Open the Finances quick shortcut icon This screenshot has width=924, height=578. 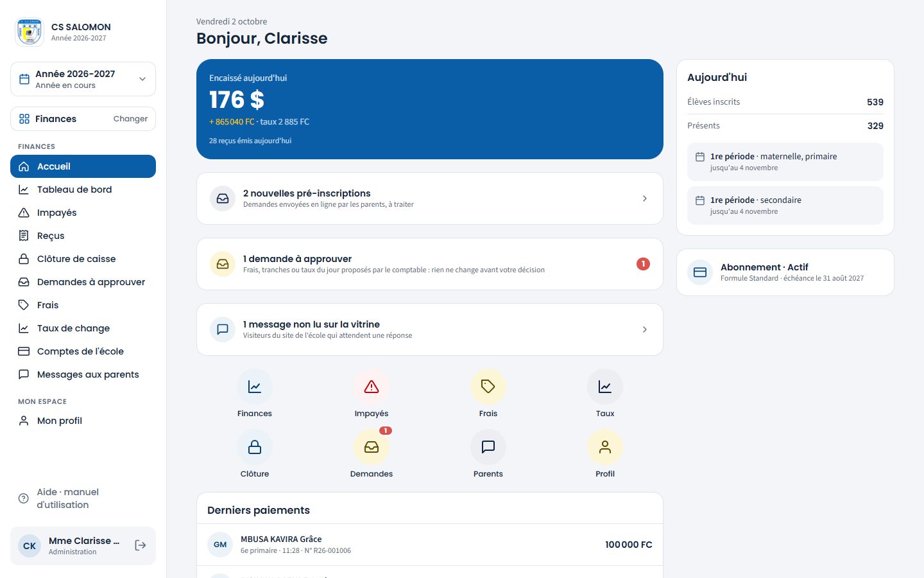(x=255, y=387)
